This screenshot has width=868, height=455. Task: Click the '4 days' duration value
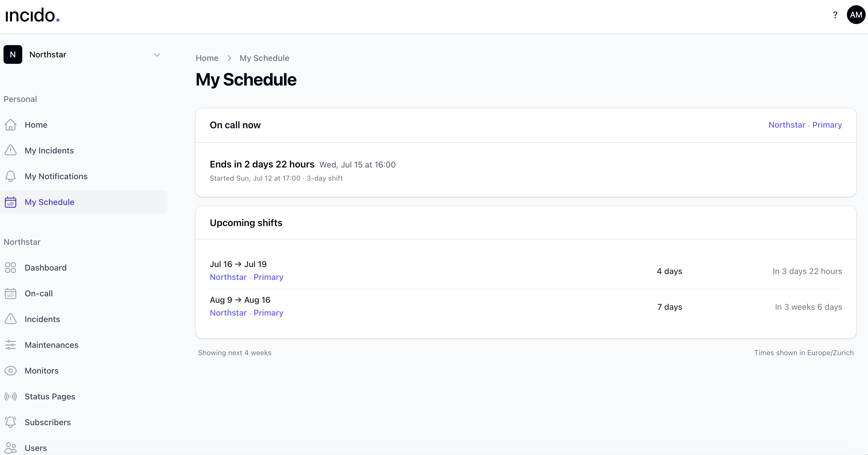(x=669, y=271)
